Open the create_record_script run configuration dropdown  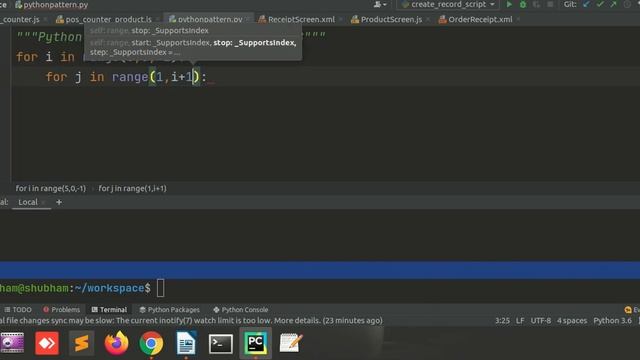(x=448, y=4)
